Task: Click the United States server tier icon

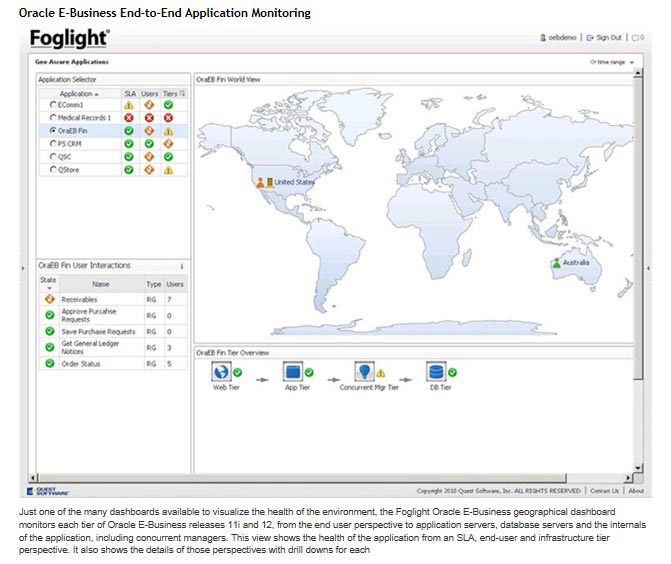Action: click(x=270, y=183)
